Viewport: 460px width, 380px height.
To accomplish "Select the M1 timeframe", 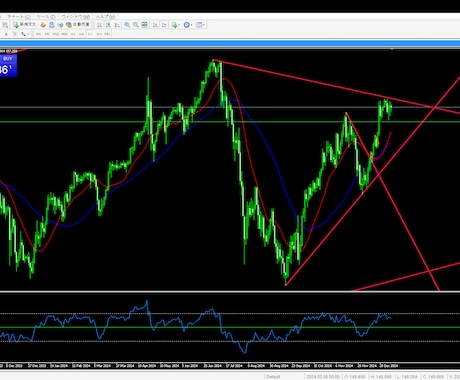I will [x=38, y=34].
